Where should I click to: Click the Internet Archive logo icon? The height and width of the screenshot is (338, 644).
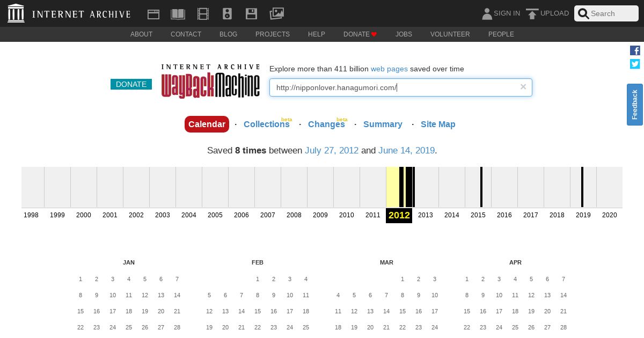click(16, 13)
